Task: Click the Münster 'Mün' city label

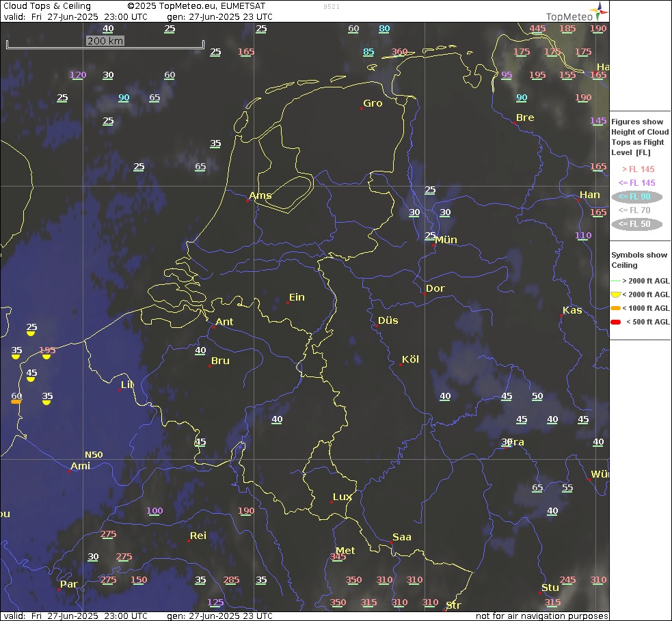Action: coord(446,240)
